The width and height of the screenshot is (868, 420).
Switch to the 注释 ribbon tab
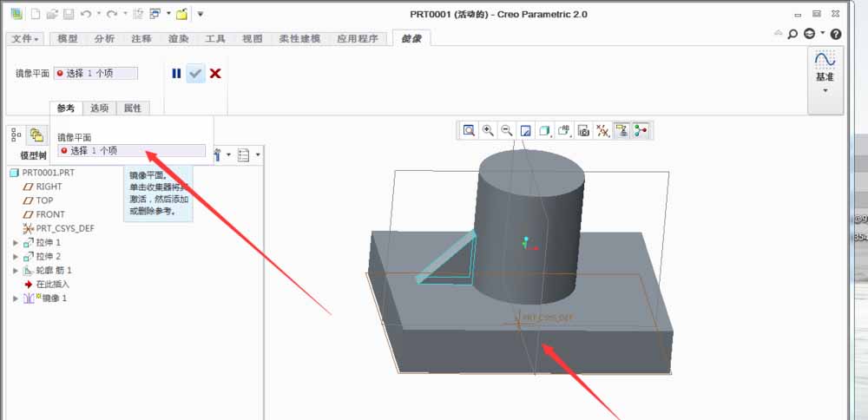click(x=141, y=39)
